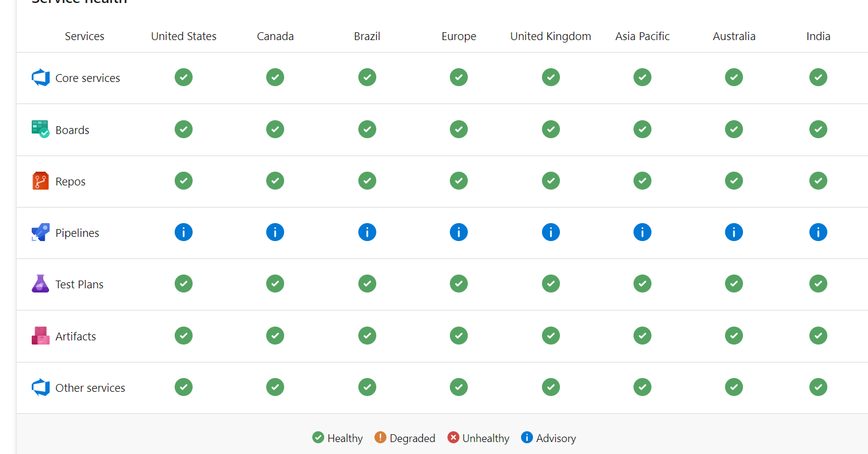Viewport: 868px width, 454px height.
Task: Click the Healthy status for Artifacts in Brazil
Action: click(x=367, y=336)
